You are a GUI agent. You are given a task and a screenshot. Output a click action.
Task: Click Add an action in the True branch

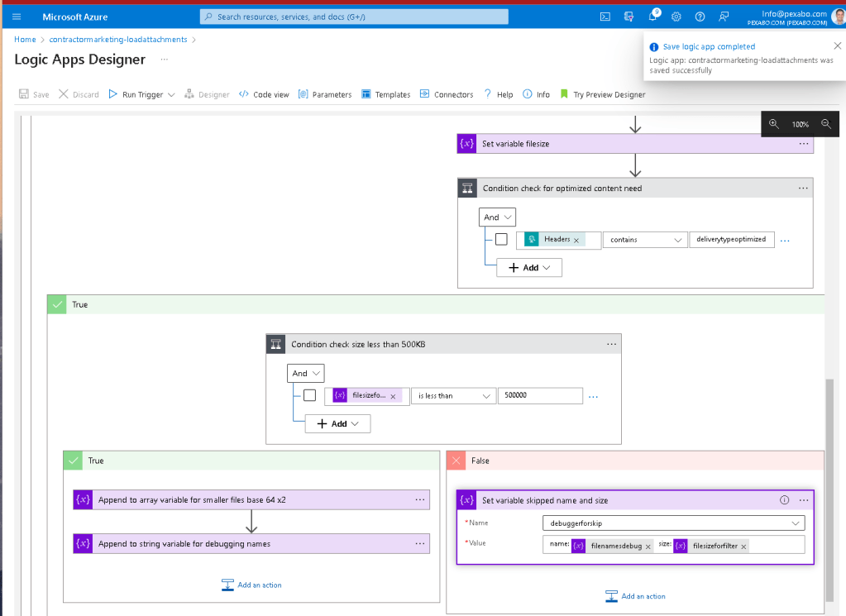[x=251, y=585]
